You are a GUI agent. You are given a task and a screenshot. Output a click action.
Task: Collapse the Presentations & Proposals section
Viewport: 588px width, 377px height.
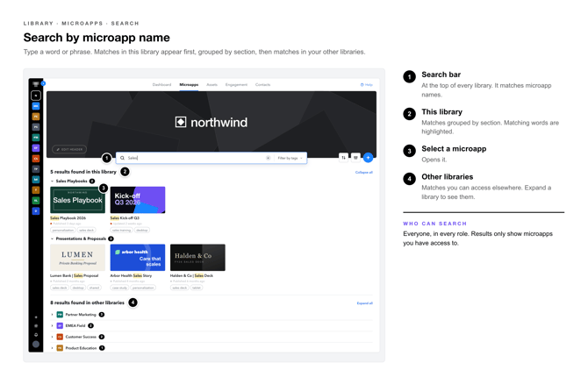[x=52, y=238]
